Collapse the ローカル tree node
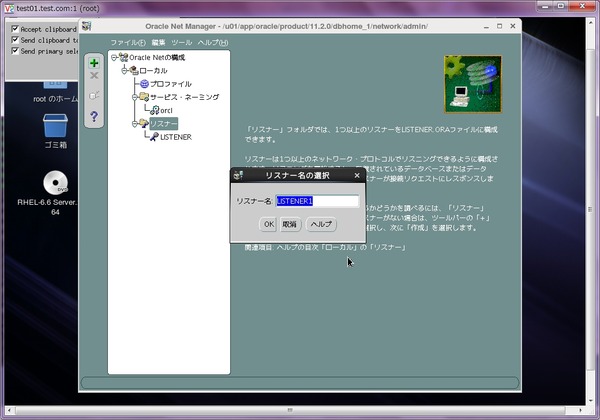 click(124, 70)
